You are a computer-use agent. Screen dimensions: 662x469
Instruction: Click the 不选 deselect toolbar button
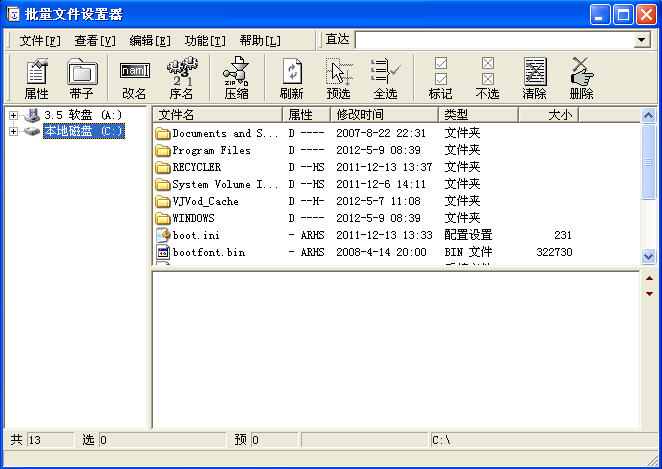(x=488, y=79)
